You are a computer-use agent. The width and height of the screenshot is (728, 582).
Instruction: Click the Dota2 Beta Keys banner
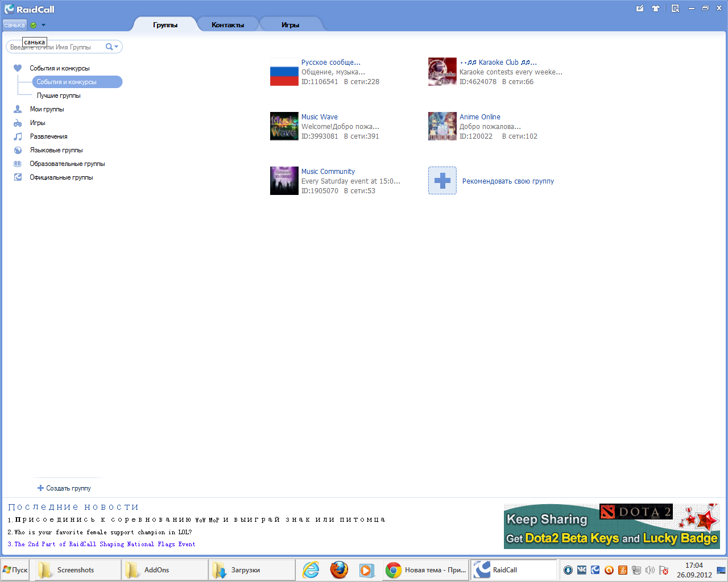612,526
